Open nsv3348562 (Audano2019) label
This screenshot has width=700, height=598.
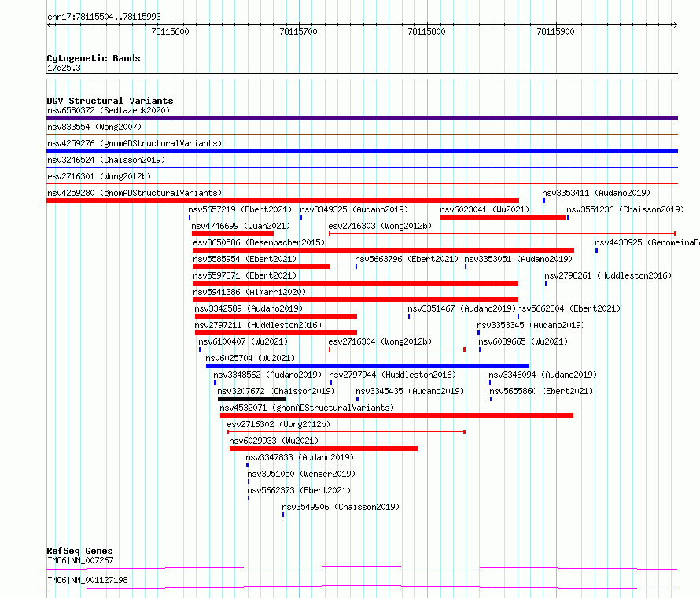267,375
